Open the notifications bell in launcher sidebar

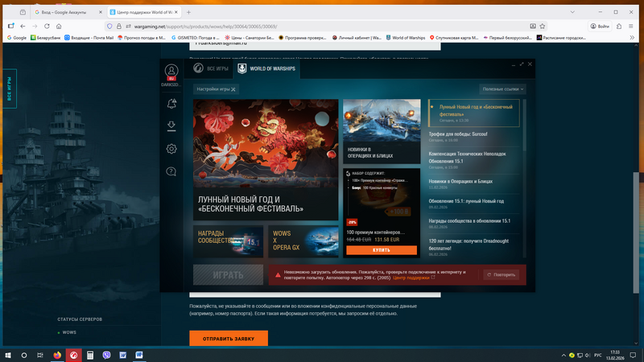point(171,104)
